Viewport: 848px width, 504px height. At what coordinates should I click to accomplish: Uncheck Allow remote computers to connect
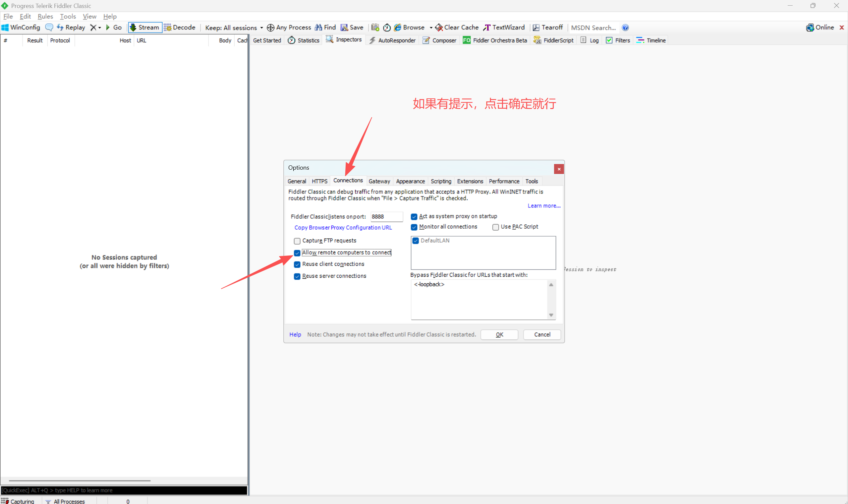[x=297, y=253]
